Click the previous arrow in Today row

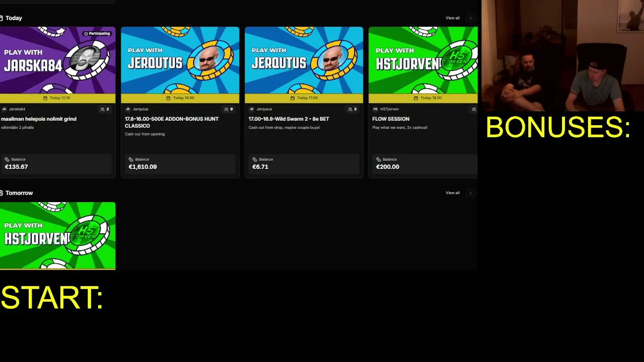(471, 18)
